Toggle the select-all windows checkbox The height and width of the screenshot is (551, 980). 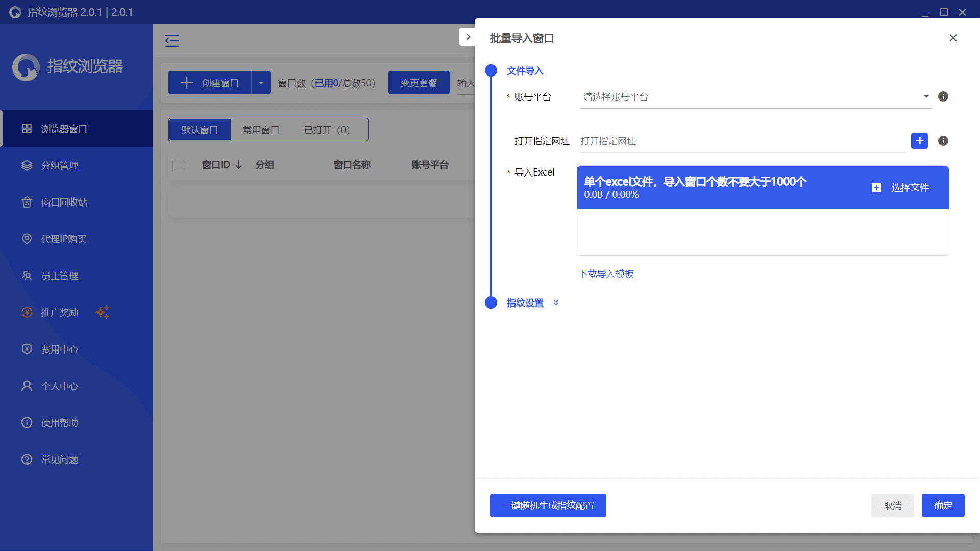[x=178, y=165]
